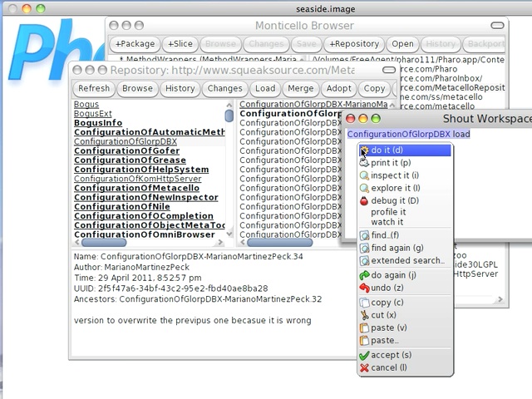Click the clipboard icon beside 'paste...'

coord(364,340)
